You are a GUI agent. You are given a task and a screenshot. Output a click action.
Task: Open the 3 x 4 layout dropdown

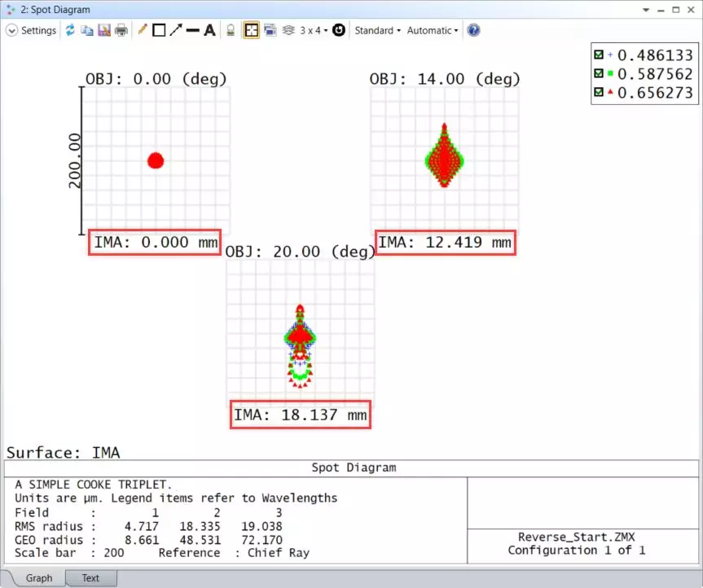314,30
